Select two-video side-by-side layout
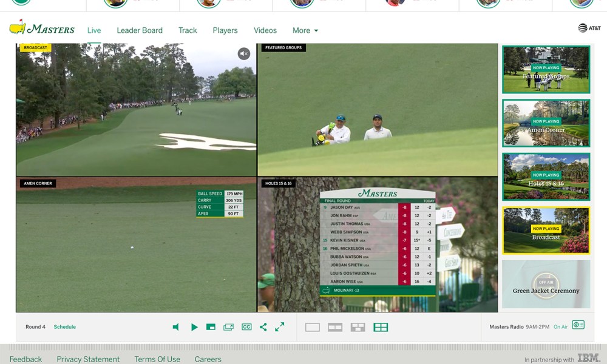 coord(335,328)
